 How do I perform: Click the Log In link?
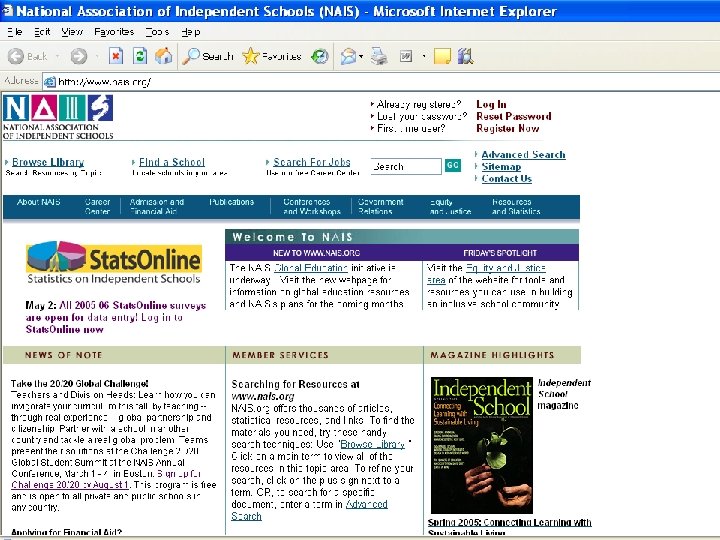click(x=491, y=104)
